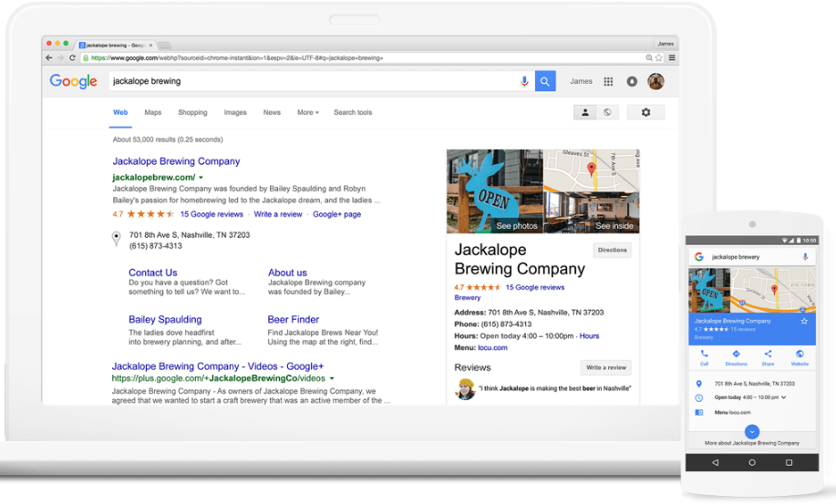
Task: Open search settings gear
Action: (645, 112)
